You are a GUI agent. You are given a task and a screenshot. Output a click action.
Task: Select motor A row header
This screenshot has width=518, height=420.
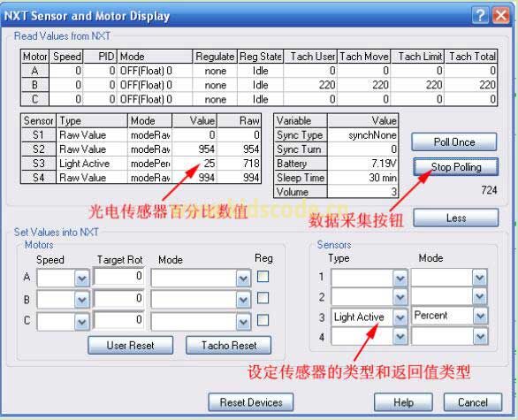tap(34, 71)
